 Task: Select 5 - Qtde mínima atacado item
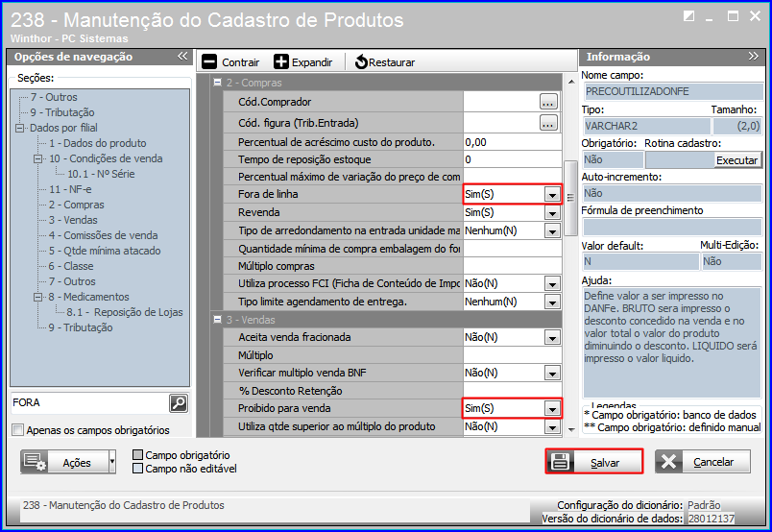pos(105,251)
